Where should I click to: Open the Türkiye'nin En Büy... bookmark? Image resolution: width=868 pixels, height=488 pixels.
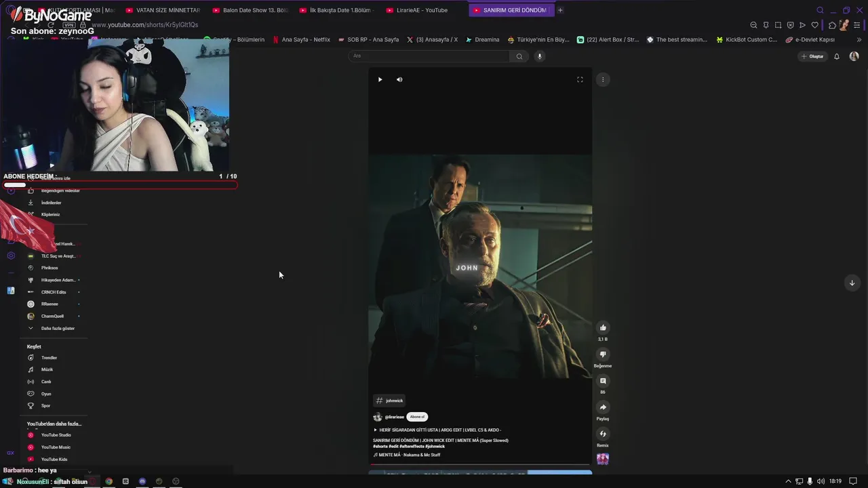538,39
